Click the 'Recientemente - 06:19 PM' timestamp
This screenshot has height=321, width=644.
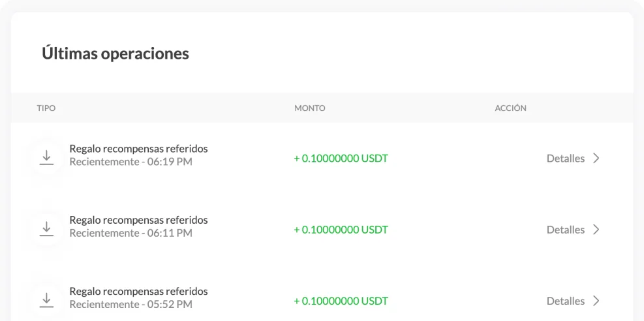[130, 162]
